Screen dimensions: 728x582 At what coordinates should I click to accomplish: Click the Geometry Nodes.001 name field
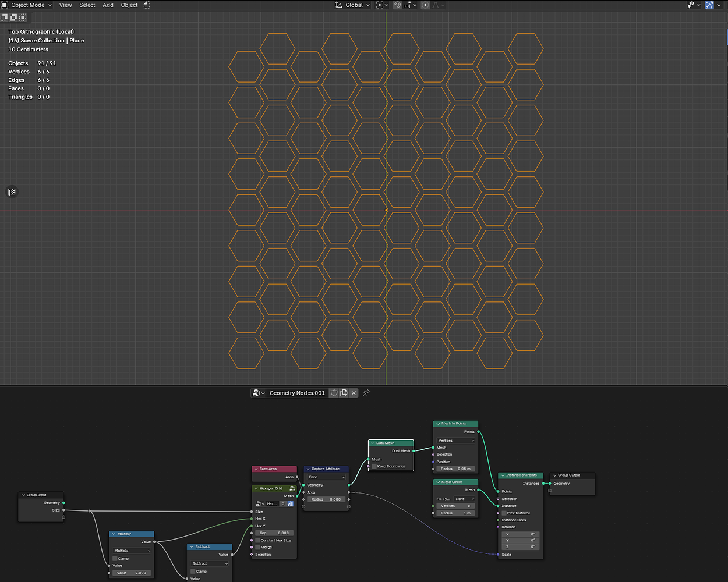pyautogui.click(x=297, y=393)
